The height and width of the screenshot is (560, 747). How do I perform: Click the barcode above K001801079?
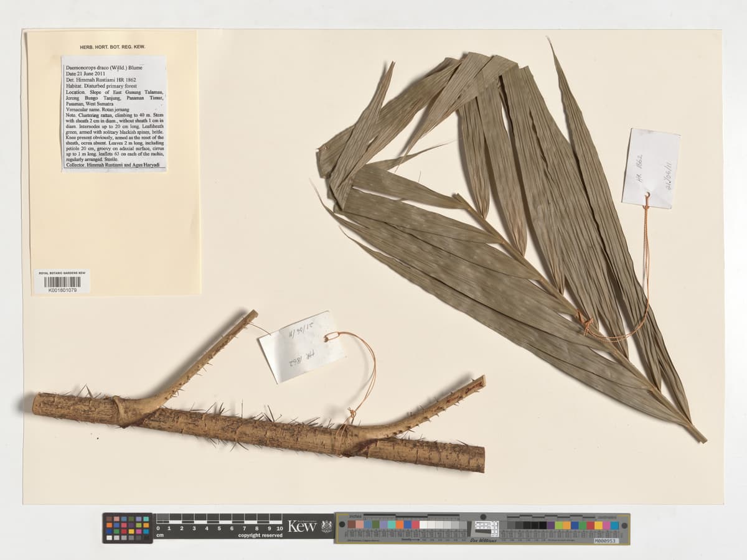[x=62, y=282]
